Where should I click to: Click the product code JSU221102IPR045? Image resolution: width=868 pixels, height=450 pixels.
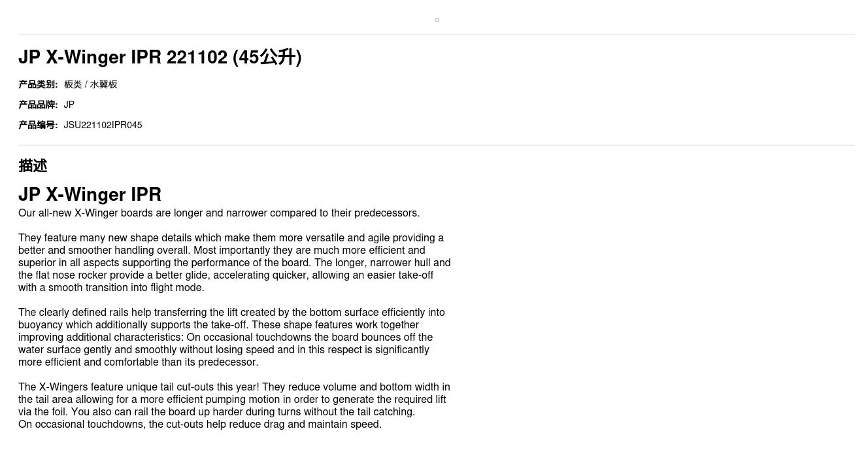pyautogui.click(x=103, y=125)
